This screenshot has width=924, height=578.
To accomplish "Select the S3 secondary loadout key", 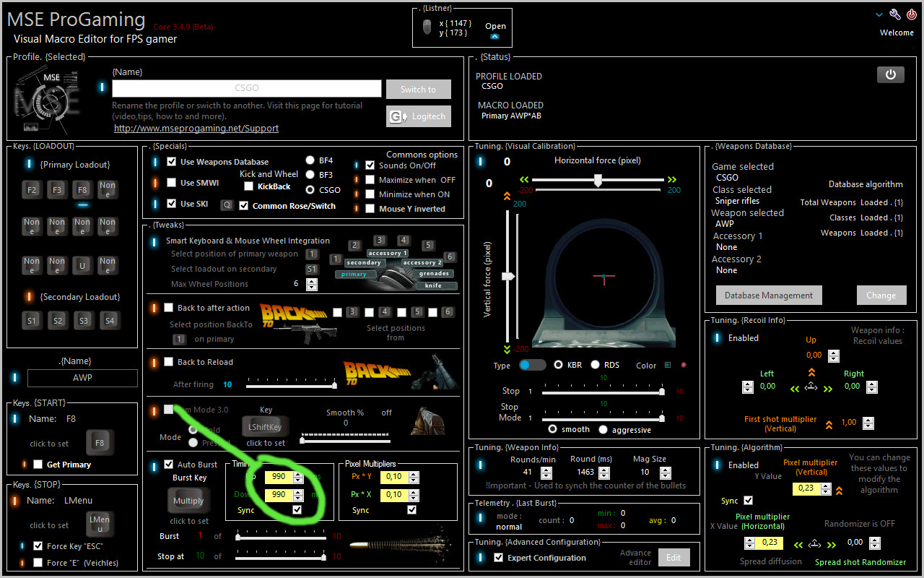I will point(84,320).
